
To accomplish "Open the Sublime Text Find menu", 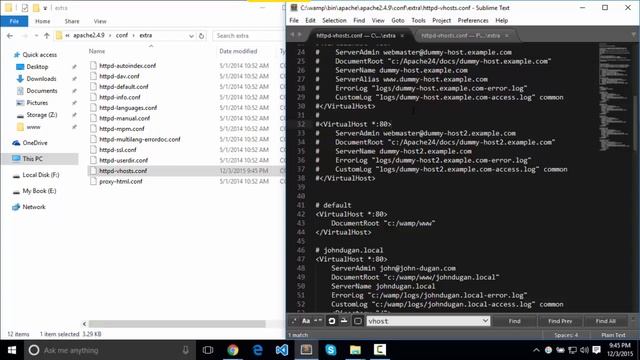I will pos(359,20).
